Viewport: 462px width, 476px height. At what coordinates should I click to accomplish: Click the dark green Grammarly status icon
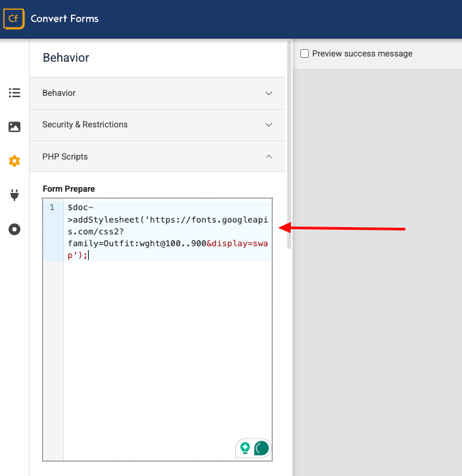(262, 448)
